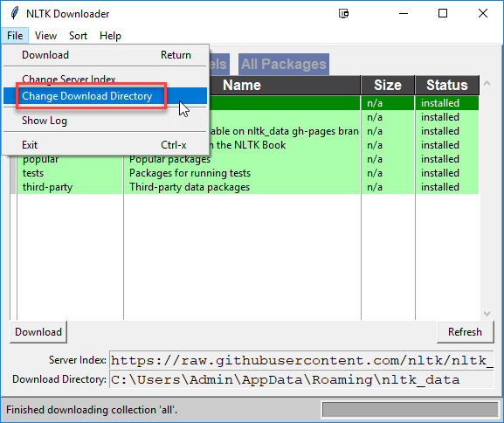504x423 pixels.
Task: Click the Size column header
Action: (388, 86)
